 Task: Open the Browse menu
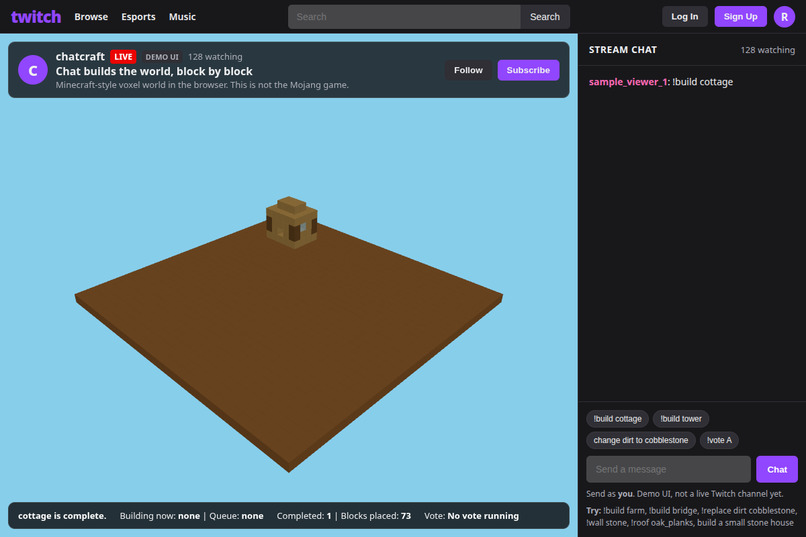[91, 16]
